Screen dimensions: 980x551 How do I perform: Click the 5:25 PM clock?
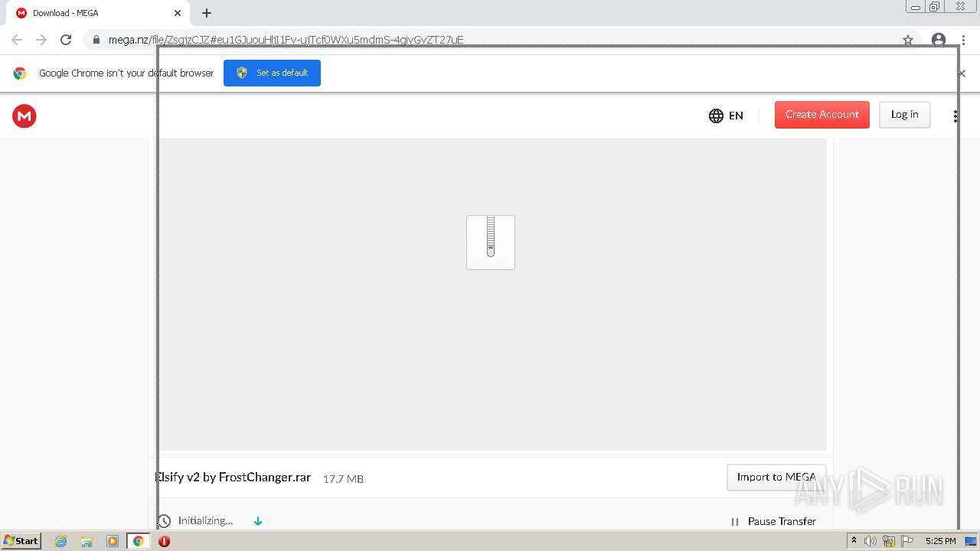coord(940,541)
